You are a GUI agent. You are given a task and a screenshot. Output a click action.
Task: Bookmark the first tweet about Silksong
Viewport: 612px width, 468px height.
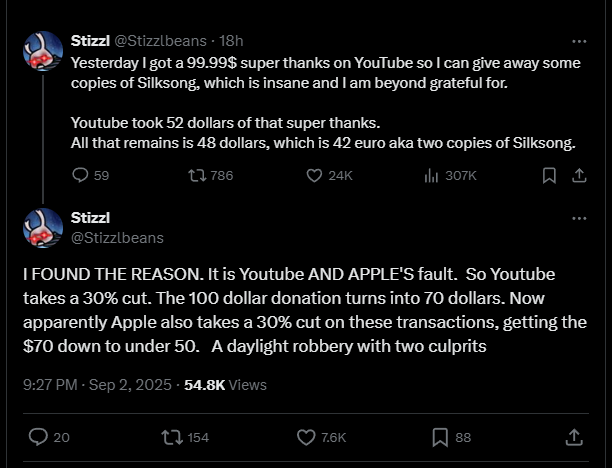(x=549, y=176)
